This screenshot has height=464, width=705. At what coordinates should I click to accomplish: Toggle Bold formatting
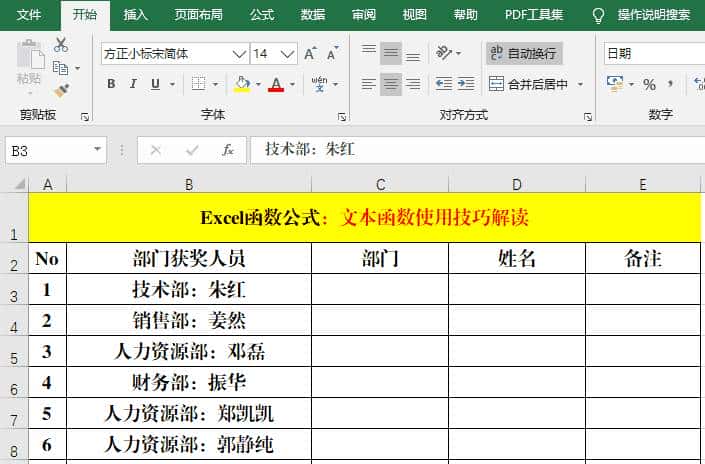pos(111,84)
